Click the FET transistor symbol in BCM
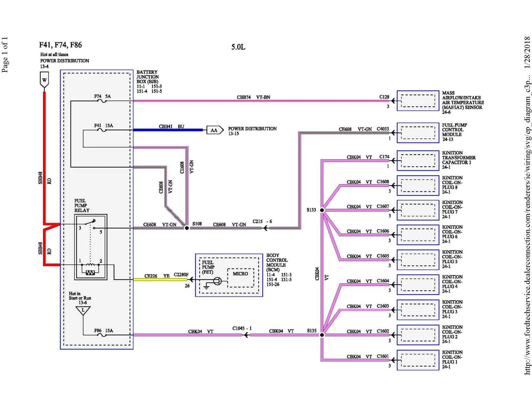 click(x=217, y=281)
